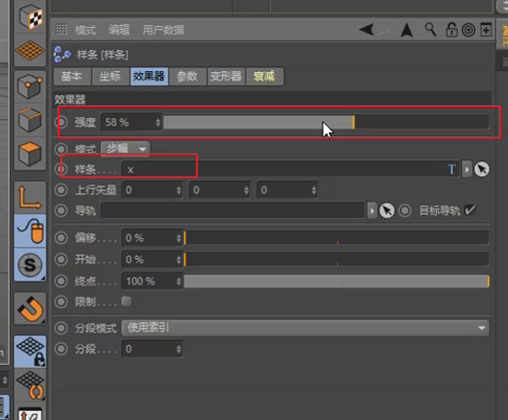
Task: Expand the spline field arrow button
Action: click(467, 169)
